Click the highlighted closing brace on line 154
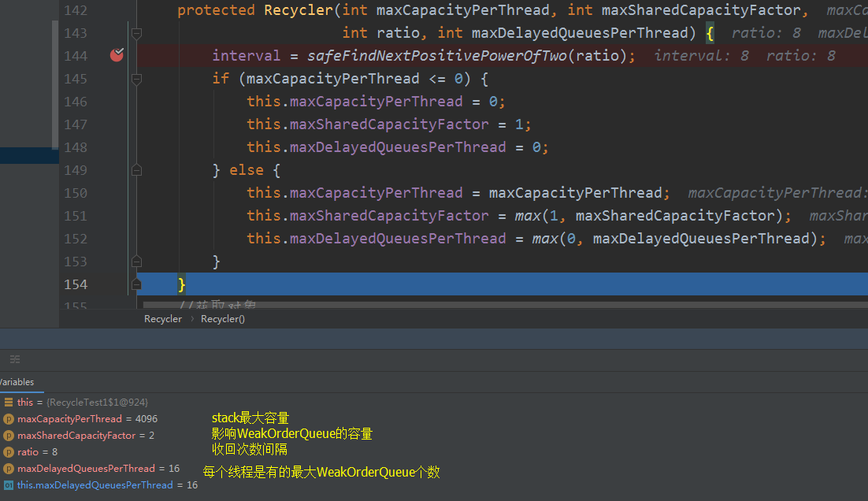Screen dimensions: 868x501 click(182, 284)
